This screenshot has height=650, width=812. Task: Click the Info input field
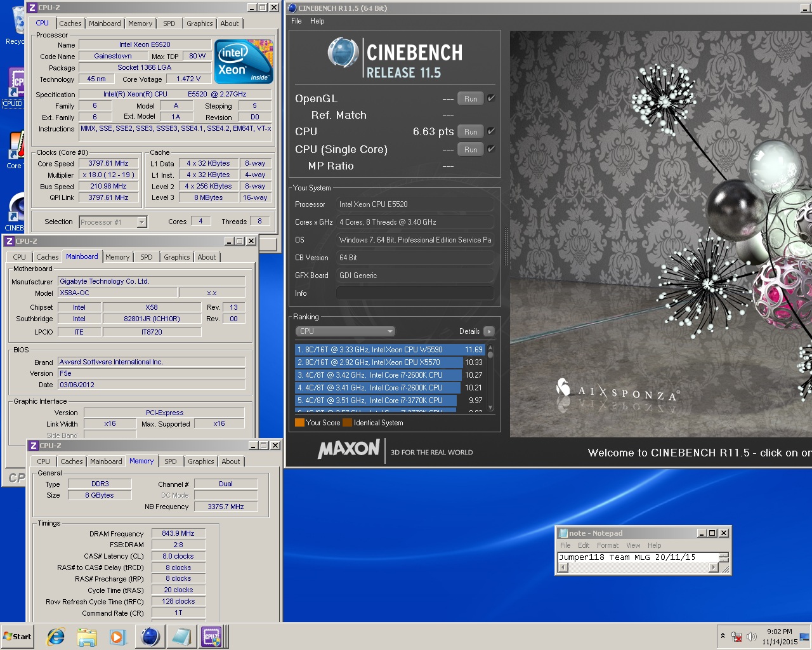(x=415, y=293)
